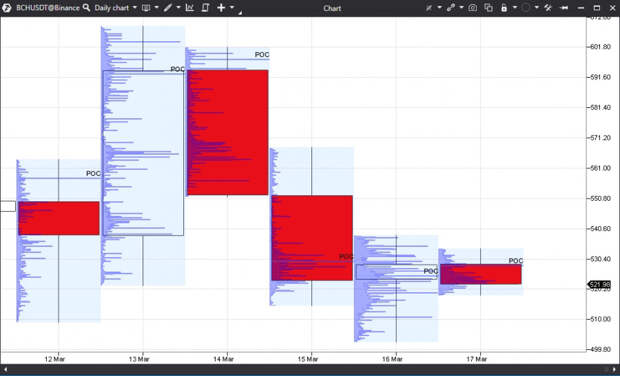Click the horizontal scrollbar right arrow
620x376 pixels.
(x=614, y=370)
